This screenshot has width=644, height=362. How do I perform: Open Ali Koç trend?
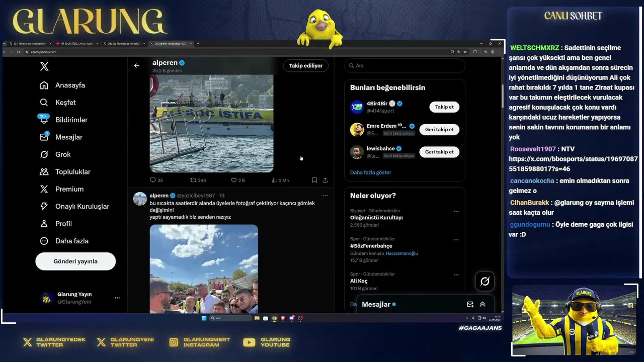click(359, 281)
